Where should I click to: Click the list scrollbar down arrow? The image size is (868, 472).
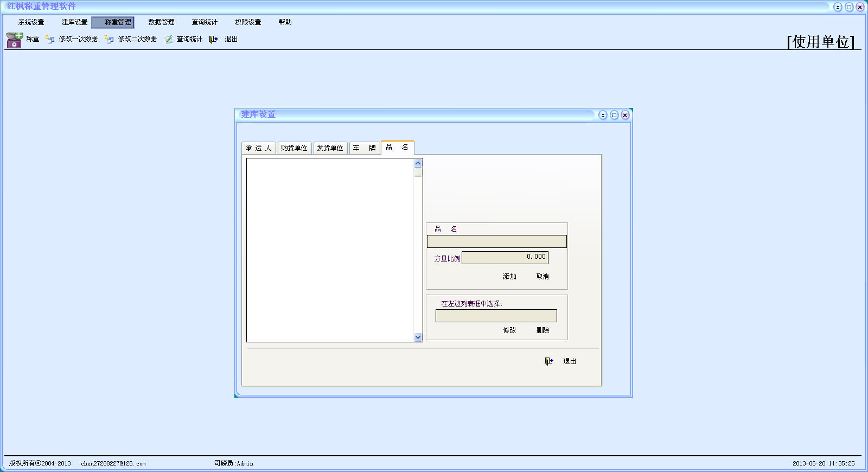[x=418, y=337]
